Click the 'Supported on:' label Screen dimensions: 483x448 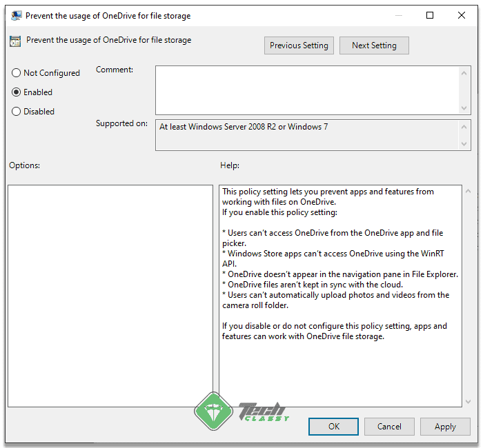coord(121,123)
